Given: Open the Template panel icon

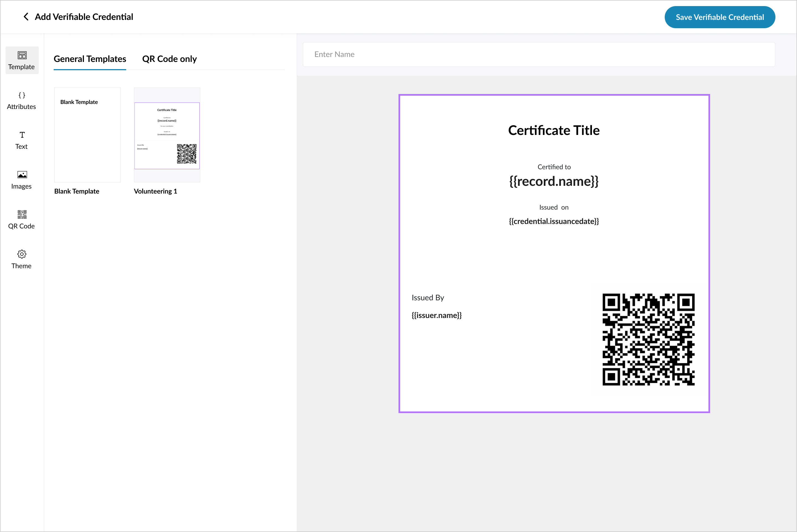Looking at the screenshot, I should click(x=22, y=55).
